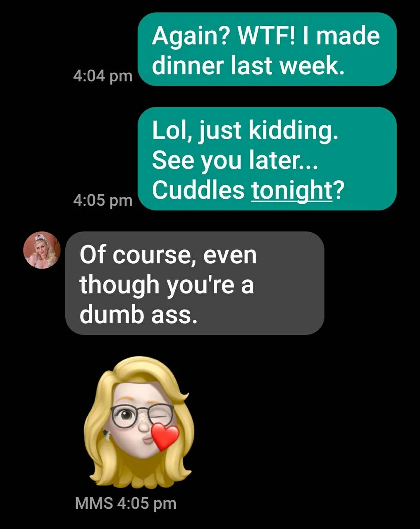This screenshot has height=529, width=420.
Task: Click the 'though you're a' text line
Action: click(x=167, y=285)
